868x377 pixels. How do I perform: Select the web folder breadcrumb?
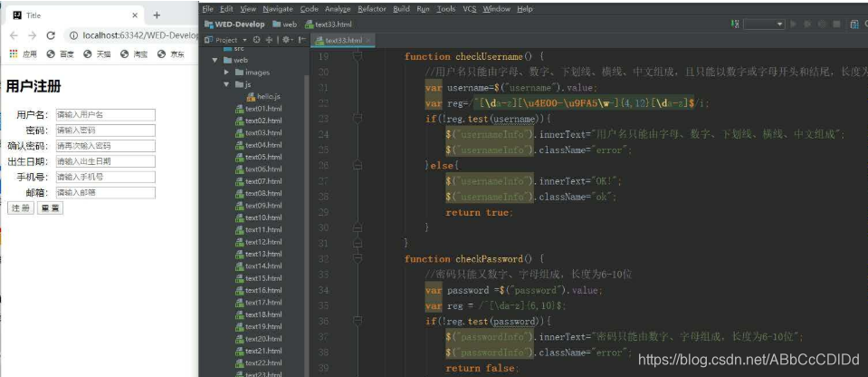[285, 24]
